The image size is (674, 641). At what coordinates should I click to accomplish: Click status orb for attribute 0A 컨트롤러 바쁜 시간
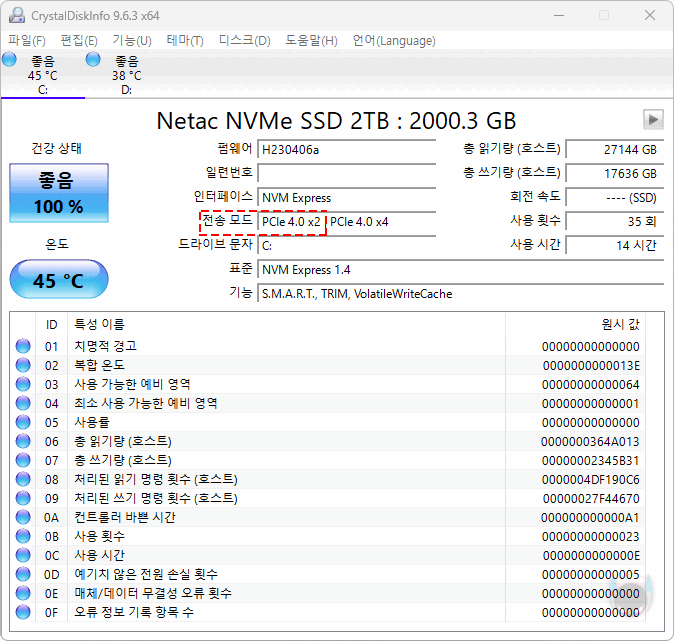[x=23, y=517]
